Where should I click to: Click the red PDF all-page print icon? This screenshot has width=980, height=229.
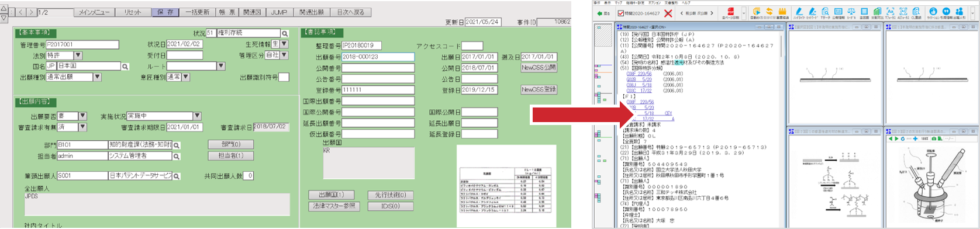731,13
